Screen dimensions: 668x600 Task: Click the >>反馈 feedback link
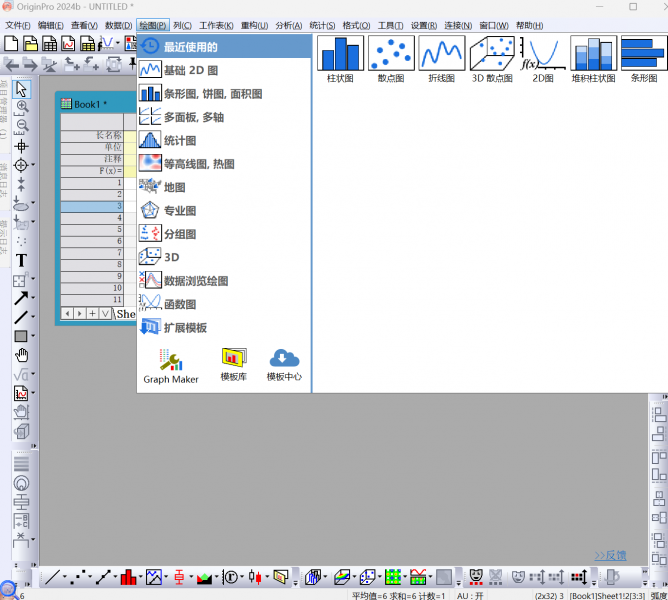click(610, 555)
